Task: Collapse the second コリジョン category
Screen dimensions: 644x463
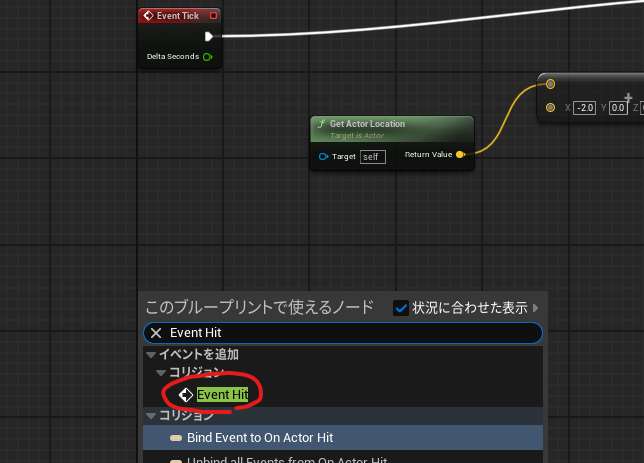Action: [x=150, y=416]
